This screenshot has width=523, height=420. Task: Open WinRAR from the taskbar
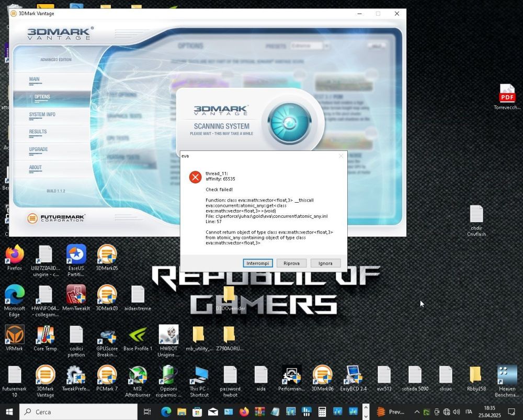[259, 412]
